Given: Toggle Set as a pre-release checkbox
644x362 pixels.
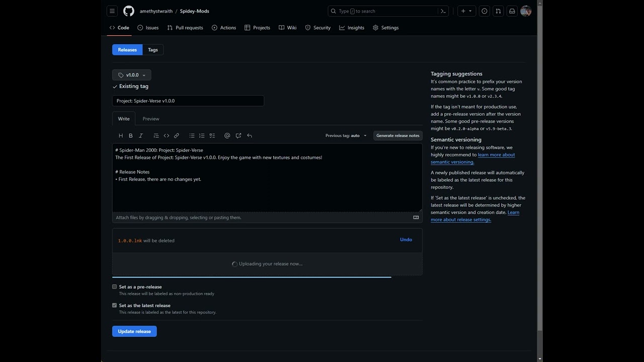Looking at the screenshot, I should pyautogui.click(x=115, y=287).
